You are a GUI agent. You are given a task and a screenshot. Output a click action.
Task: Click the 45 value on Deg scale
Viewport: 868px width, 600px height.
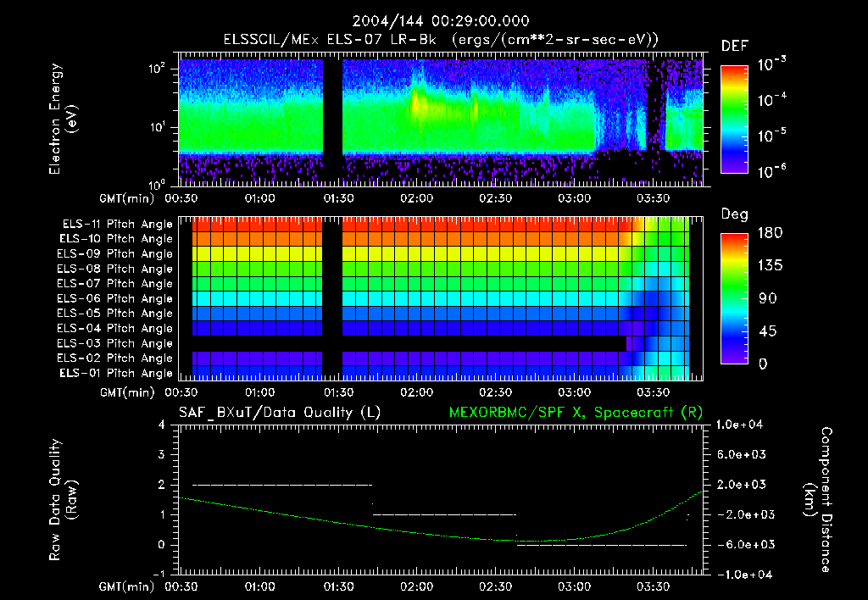tap(768, 331)
